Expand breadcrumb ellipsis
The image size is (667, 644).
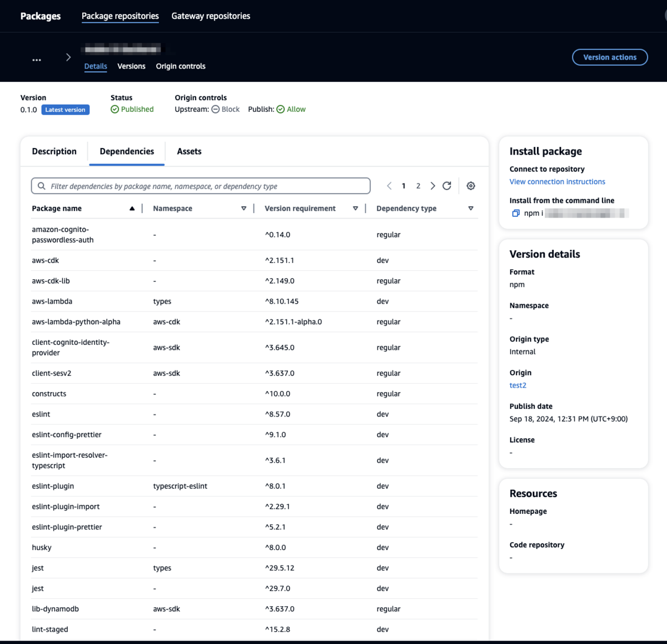[x=37, y=60]
